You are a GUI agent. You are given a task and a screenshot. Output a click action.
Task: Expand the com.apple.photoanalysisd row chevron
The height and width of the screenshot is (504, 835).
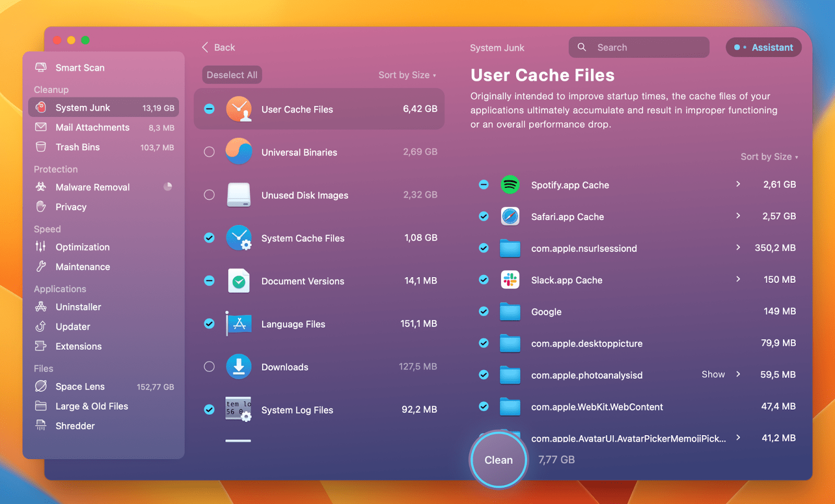(x=738, y=374)
